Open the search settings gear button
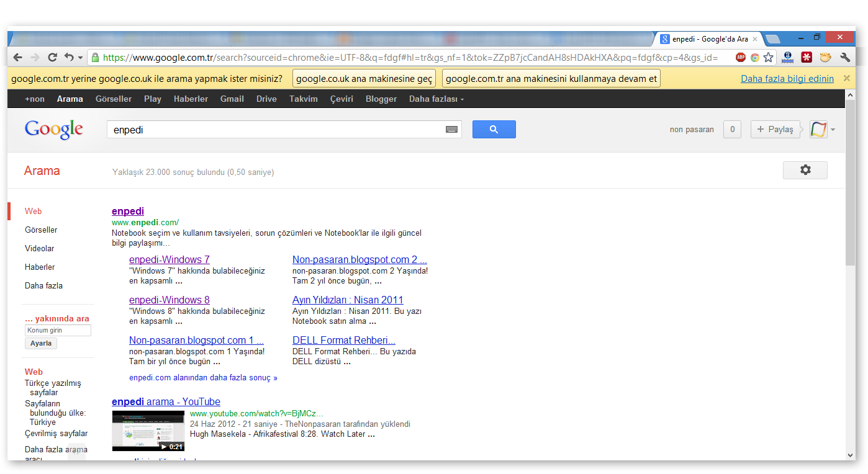This screenshot has height=474, width=868. click(805, 170)
